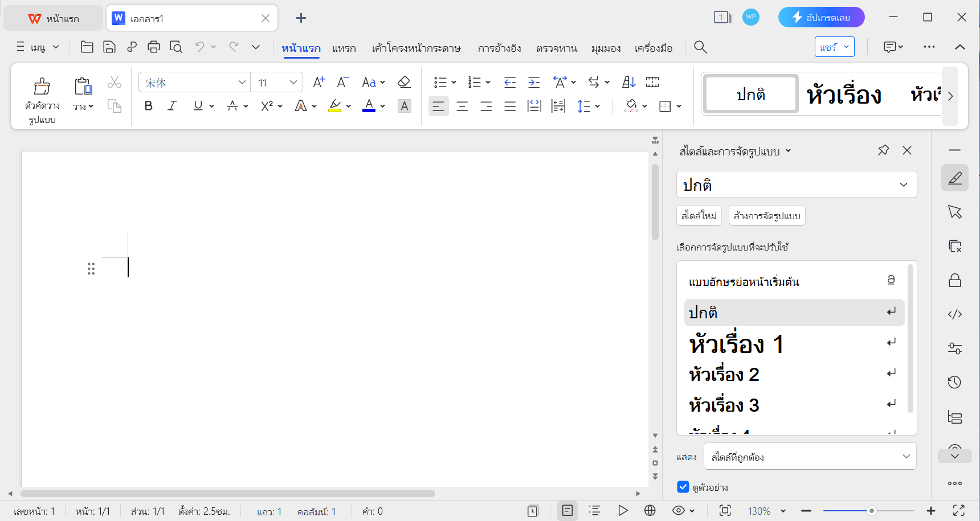
Task: Expand the numbered list dropdown arrow
Action: (x=488, y=83)
